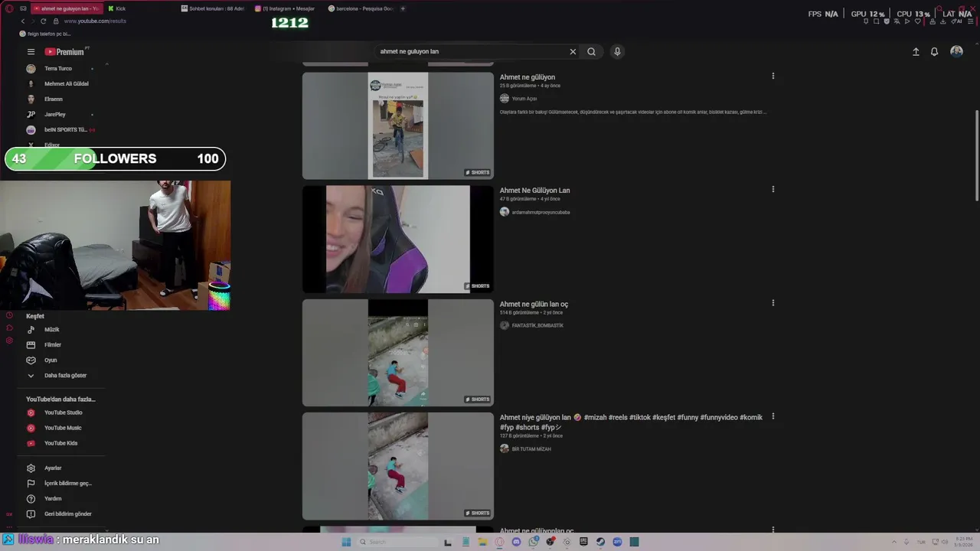Click the browser heart bookmark icon
The height and width of the screenshot is (551, 980).
(x=917, y=21)
